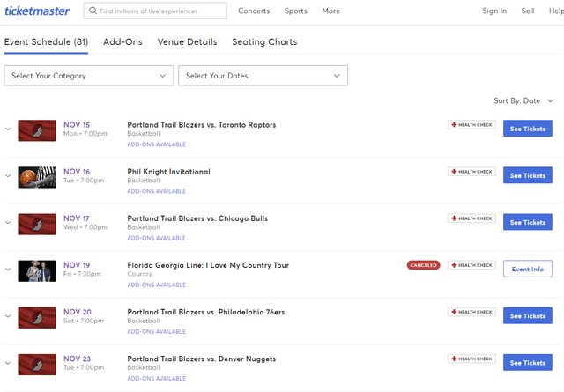Open Add-Ons Available for Phil Knight Invitational
564x392 pixels.
pyautogui.click(x=157, y=191)
